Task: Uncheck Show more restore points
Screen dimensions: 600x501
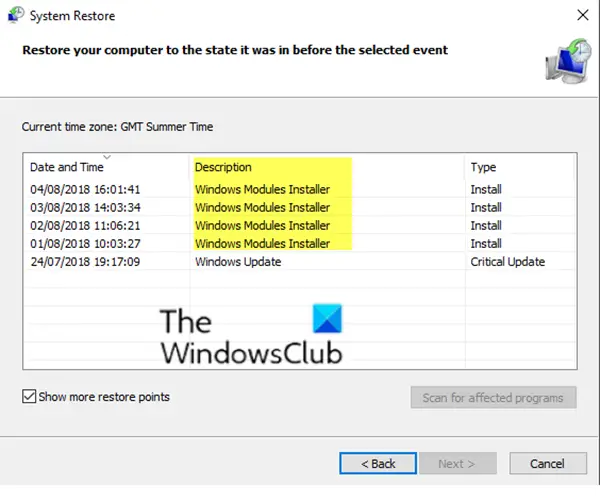Action: point(29,397)
